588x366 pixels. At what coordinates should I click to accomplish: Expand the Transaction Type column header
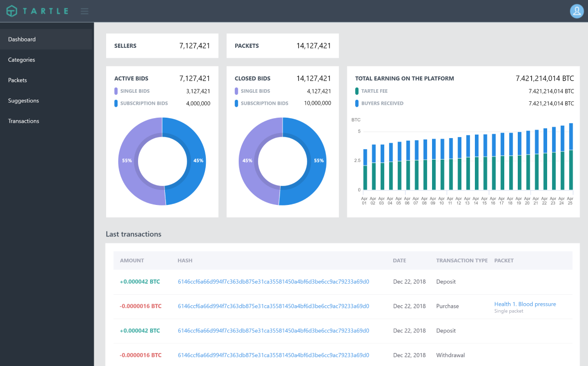[x=461, y=260]
